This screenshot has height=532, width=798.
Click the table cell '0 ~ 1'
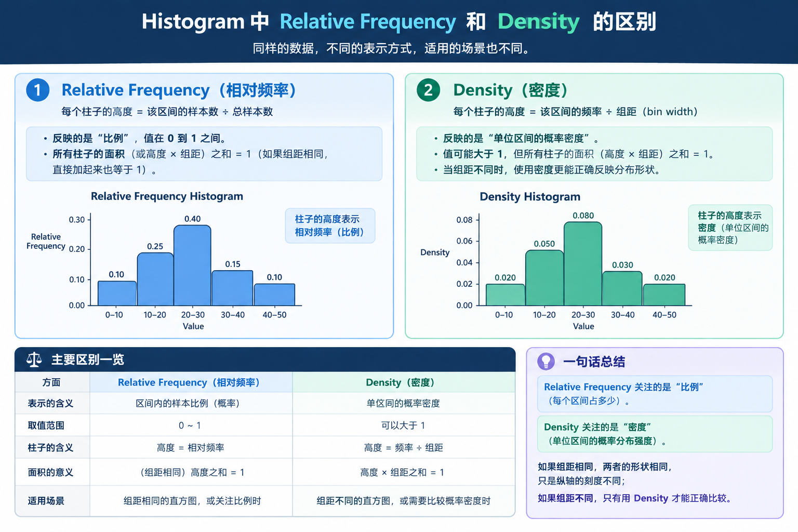191,425
